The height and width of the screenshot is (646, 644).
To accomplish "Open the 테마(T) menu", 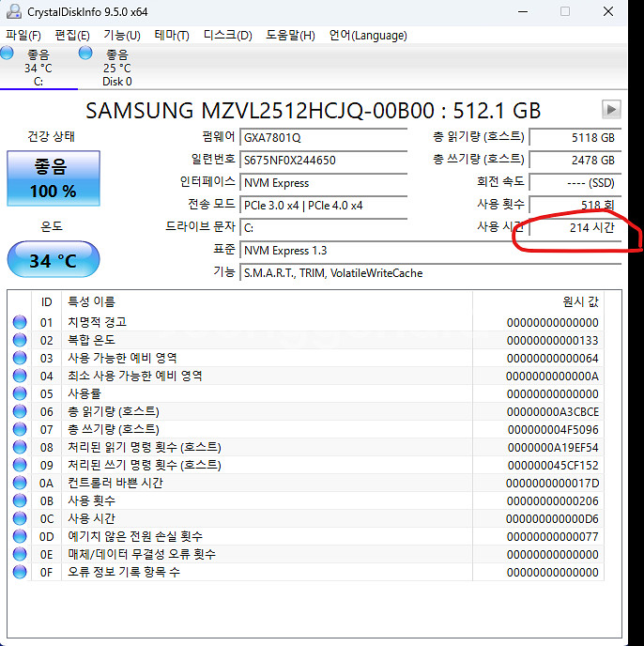I will click(172, 36).
